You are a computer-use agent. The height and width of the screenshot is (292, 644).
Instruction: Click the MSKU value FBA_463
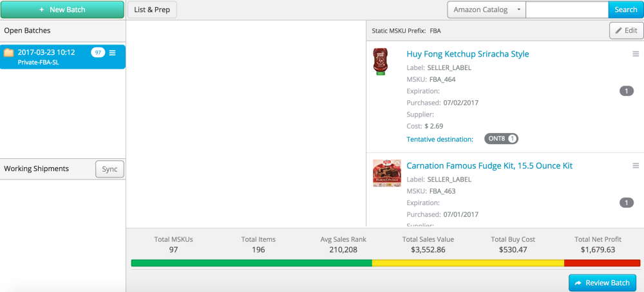(x=442, y=191)
